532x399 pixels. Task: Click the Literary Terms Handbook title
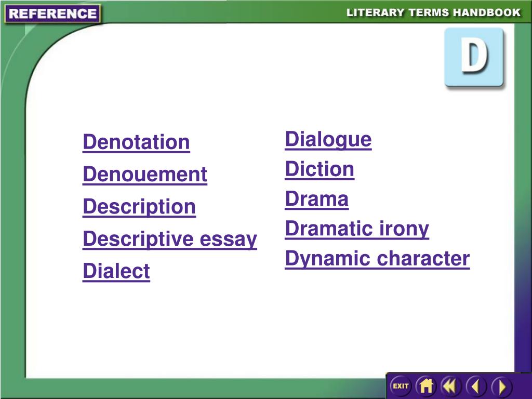pyautogui.click(x=433, y=13)
